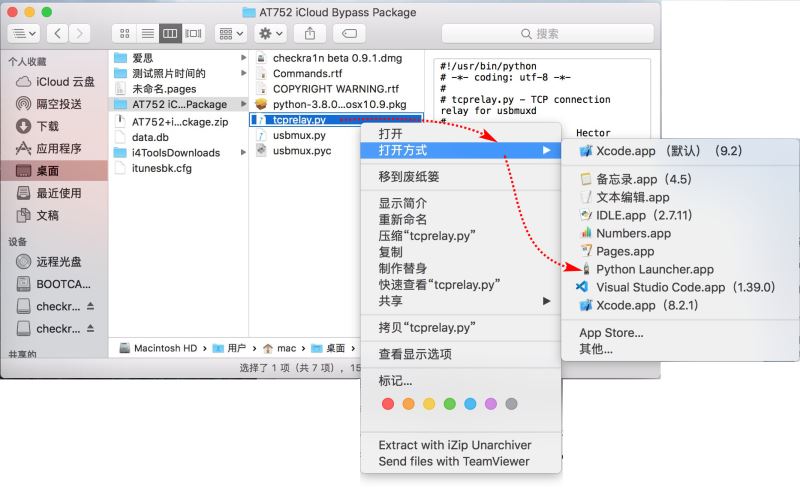The height and width of the screenshot is (493, 800).
Task: Select COPYRIGHT WARNING.rtf file
Action: (337, 89)
